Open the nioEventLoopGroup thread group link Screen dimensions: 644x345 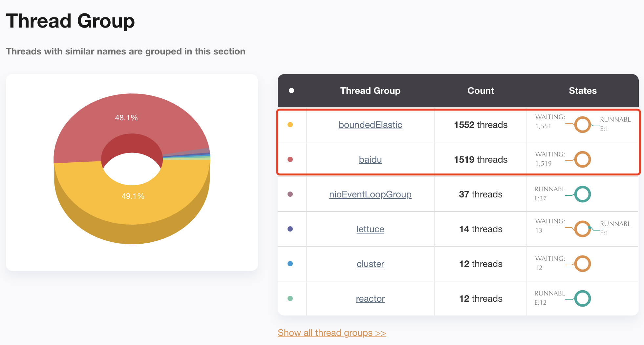tap(370, 194)
